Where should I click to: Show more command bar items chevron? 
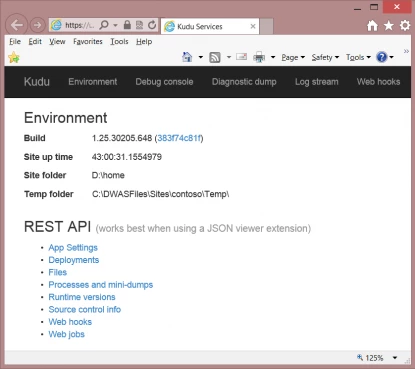[406, 51]
